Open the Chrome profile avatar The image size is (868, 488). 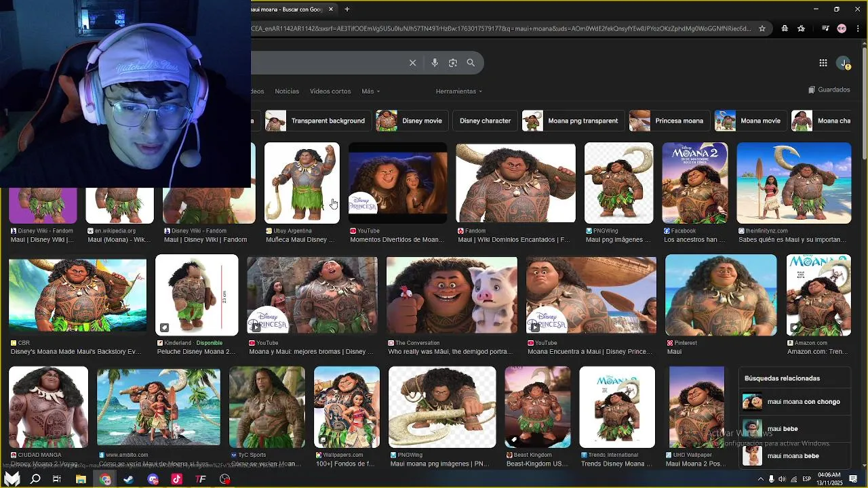(x=842, y=28)
